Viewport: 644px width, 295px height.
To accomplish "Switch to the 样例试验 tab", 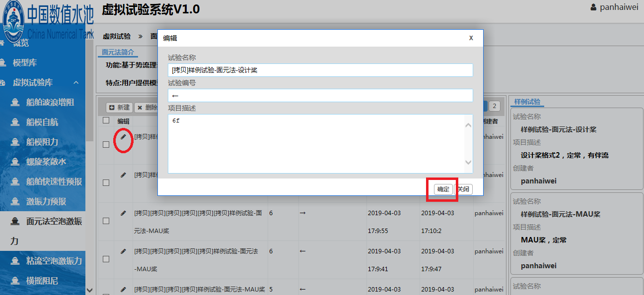I will 527,102.
